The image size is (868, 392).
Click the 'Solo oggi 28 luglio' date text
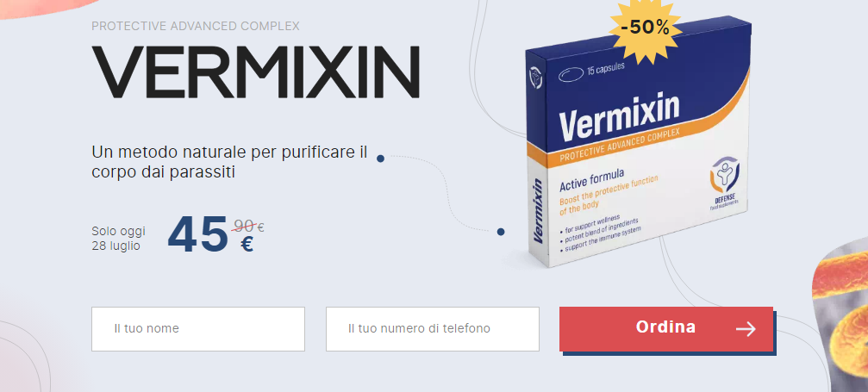pos(118,238)
